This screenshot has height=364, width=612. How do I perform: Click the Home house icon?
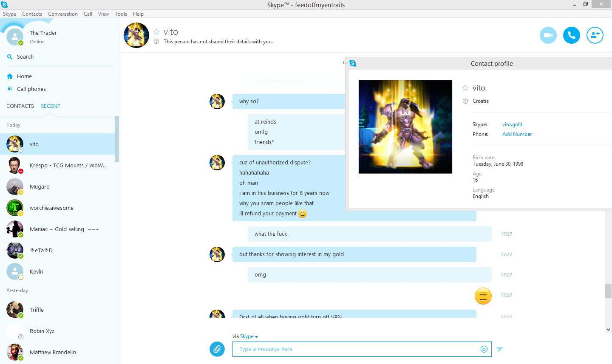[10, 76]
